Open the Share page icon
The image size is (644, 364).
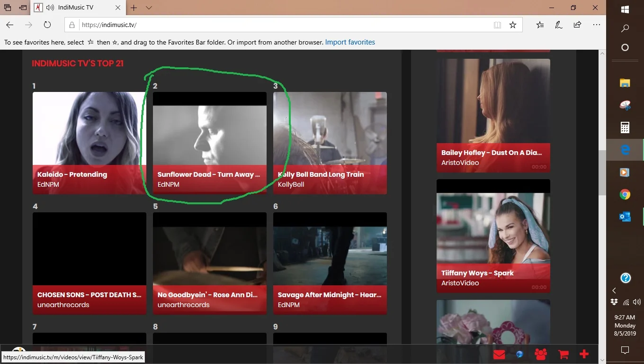[577, 25]
